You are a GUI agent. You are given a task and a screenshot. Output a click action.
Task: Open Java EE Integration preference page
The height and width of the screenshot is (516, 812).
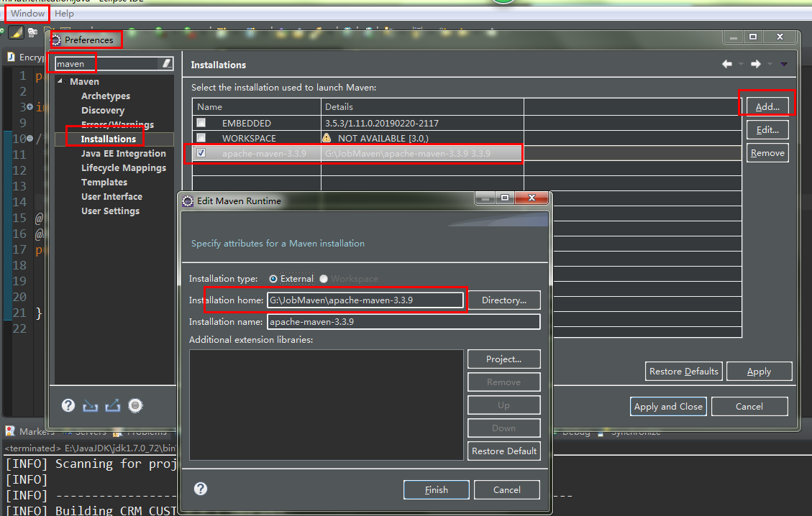click(x=123, y=153)
